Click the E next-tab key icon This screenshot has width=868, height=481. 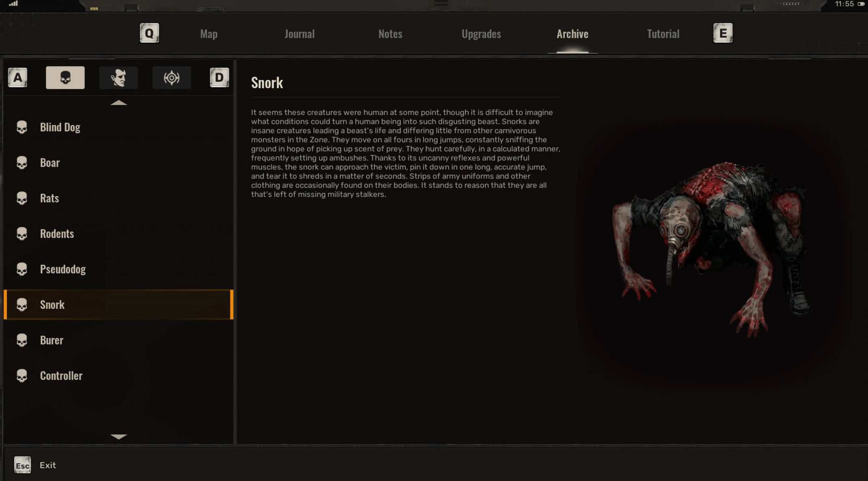click(x=723, y=33)
